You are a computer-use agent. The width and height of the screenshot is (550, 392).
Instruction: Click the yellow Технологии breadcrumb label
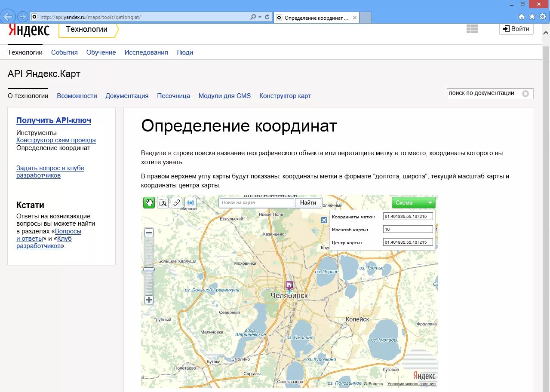coord(87,30)
